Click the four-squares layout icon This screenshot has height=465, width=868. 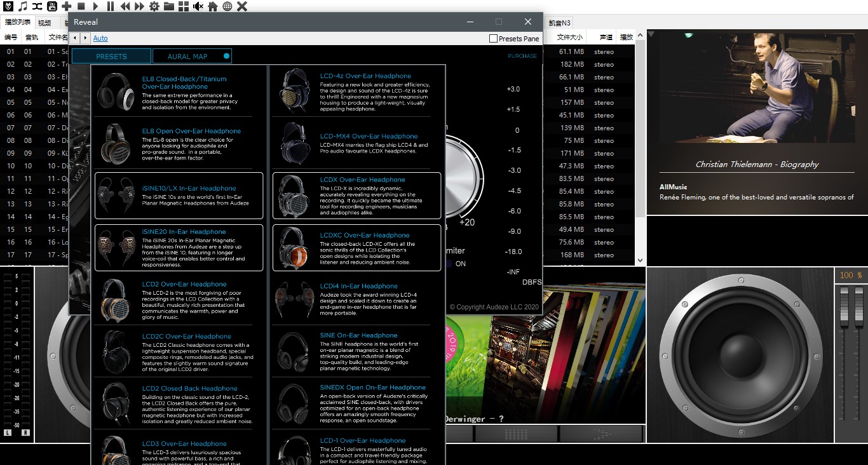point(184,6)
